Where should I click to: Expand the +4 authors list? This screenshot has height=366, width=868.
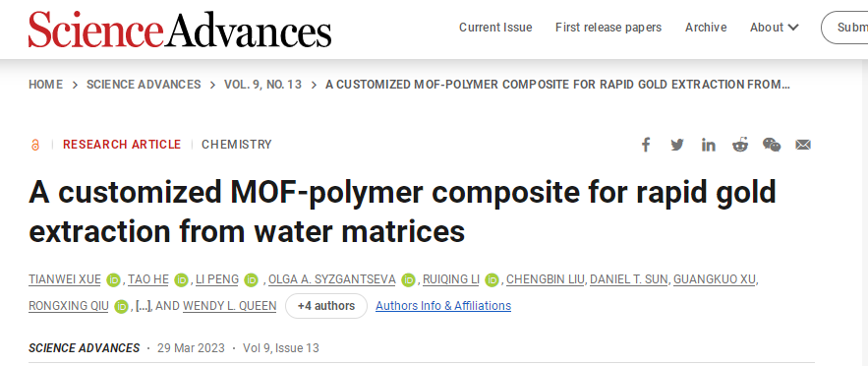click(326, 306)
